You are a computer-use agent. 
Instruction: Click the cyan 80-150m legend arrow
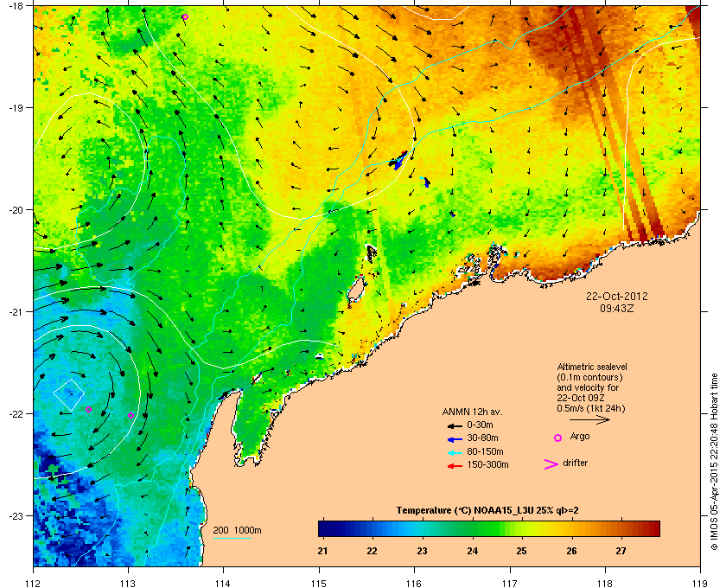[455, 452]
